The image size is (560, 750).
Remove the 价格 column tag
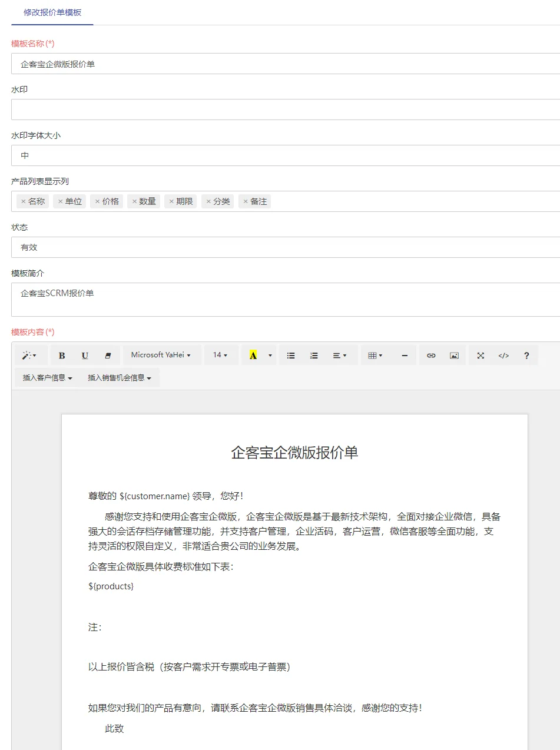tap(98, 201)
